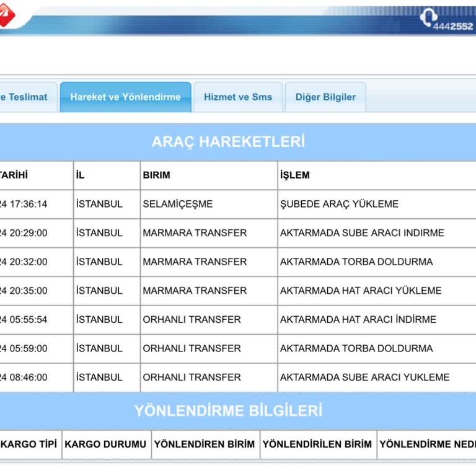Click the YÖNLENDİRME NEDENİ column header

click(x=428, y=444)
